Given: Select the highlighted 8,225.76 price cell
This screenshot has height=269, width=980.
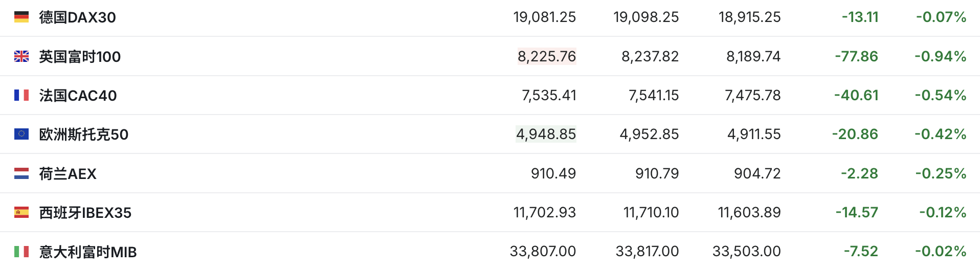Looking at the screenshot, I should point(547,56).
